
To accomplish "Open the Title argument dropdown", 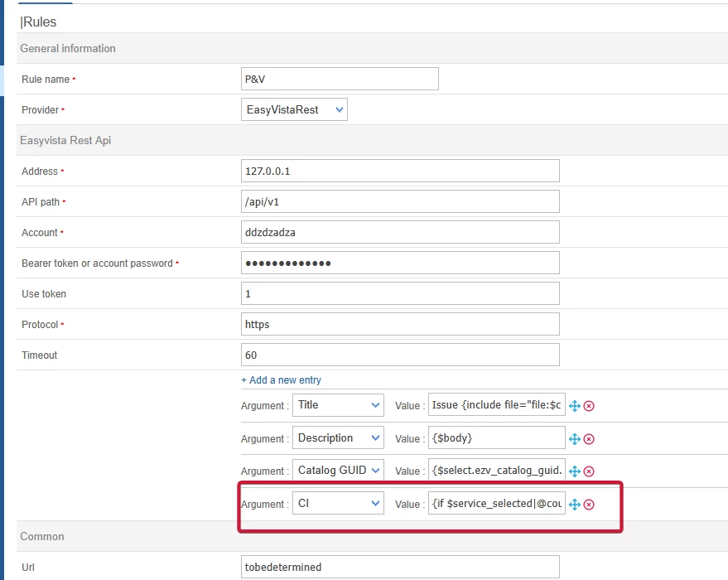I will [338, 405].
